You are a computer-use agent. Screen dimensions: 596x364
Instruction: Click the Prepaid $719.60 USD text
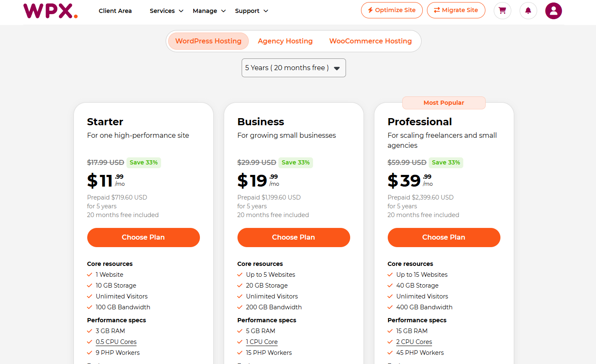click(117, 197)
